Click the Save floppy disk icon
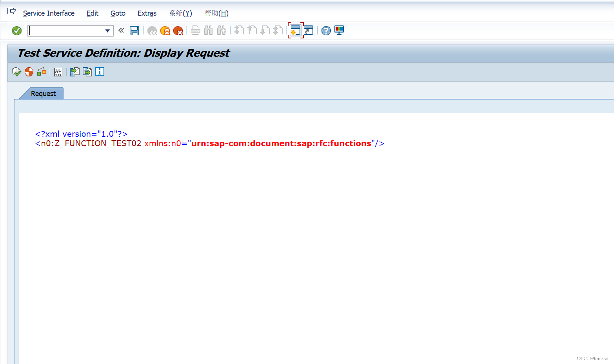614x364 pixels. point(134,31)
